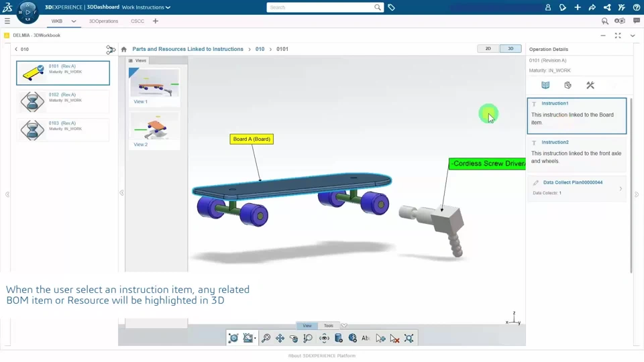Open the 3DEXPERIENCE compass
Screen dimensions: 644x362
28,12
